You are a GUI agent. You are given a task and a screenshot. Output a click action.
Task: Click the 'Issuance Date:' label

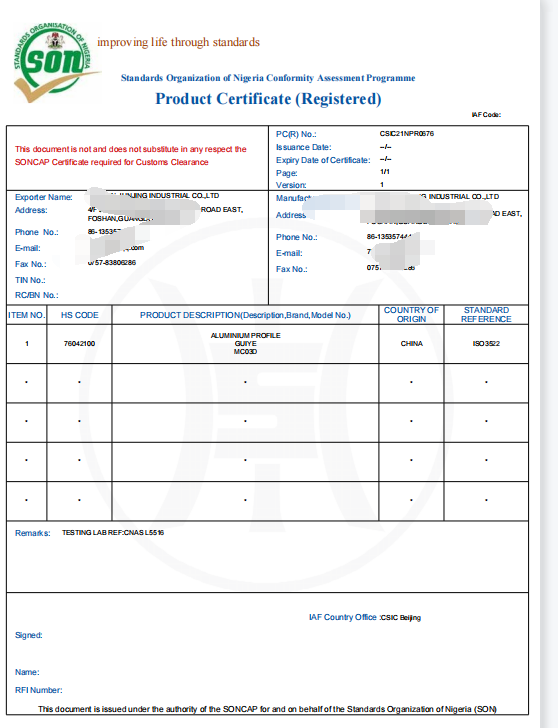[x=304, y=147]
